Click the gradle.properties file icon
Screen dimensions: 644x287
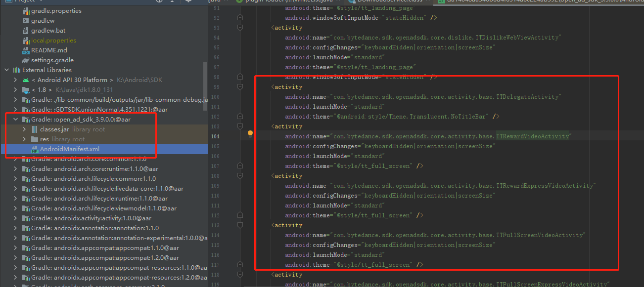(x=26, y=11)
